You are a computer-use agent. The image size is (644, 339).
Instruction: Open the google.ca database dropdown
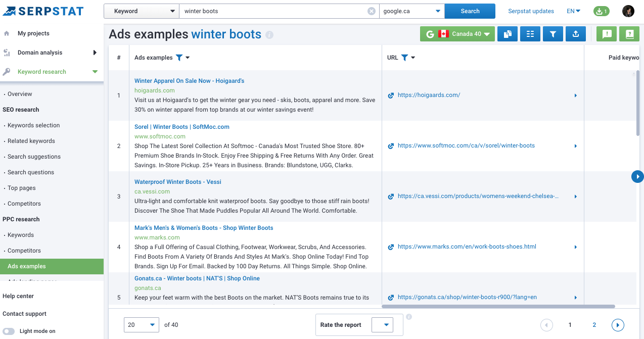point(412,11)
